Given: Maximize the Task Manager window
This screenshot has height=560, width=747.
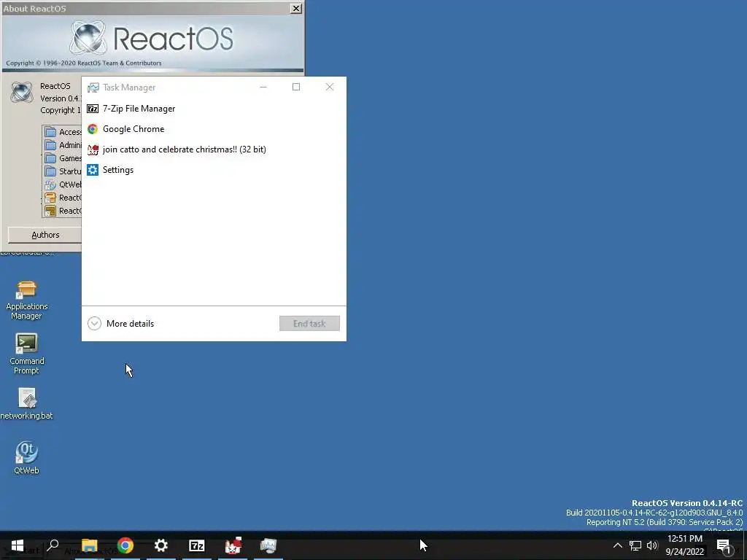Looking at the screenshot, I should click(x=296, y=87).
